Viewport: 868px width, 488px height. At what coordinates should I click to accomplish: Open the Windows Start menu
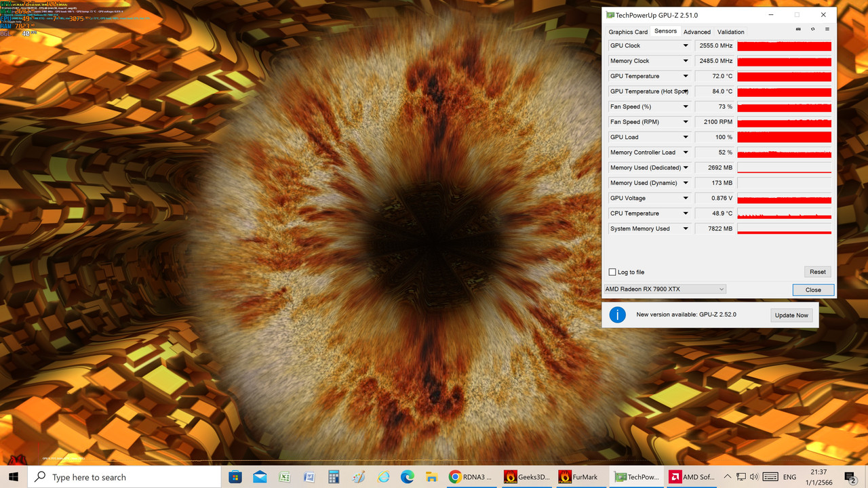pyautogui.click(x=14, y=477)
